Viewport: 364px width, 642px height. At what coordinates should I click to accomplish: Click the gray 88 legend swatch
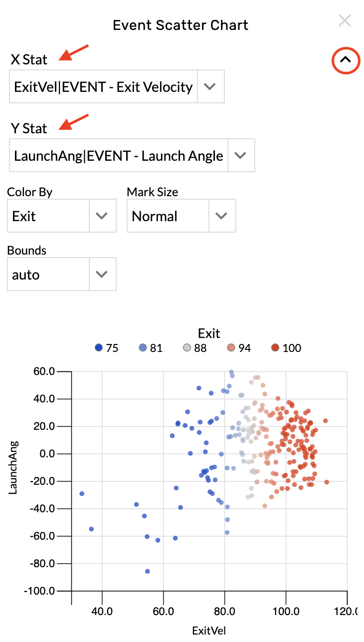click(x=187, y=348)
